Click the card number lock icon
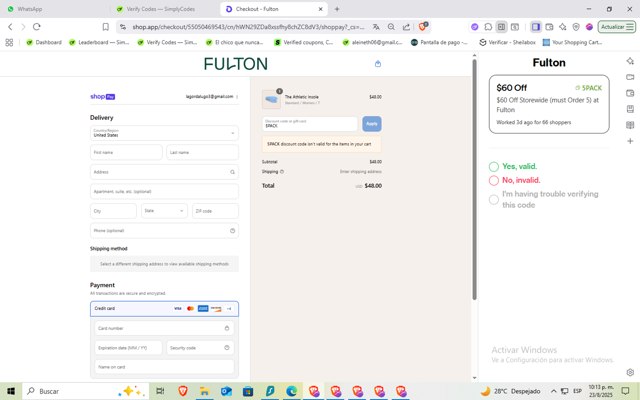The image size is (640, 400). (x=227, y=328)
